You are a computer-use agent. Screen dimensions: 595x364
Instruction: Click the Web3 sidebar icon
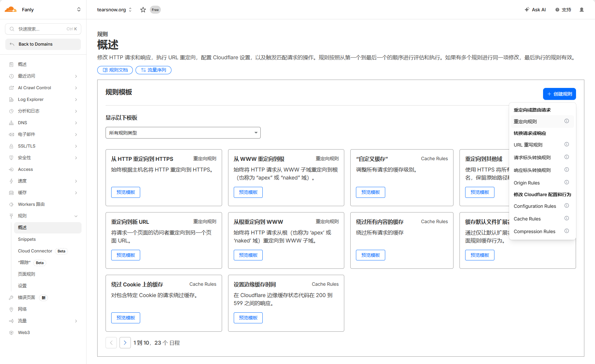click(11, 332)
